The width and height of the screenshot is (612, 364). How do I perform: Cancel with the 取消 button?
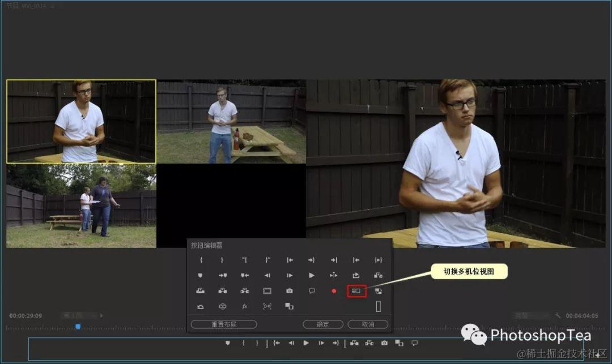pyautogui.click(x=368, y=324)
